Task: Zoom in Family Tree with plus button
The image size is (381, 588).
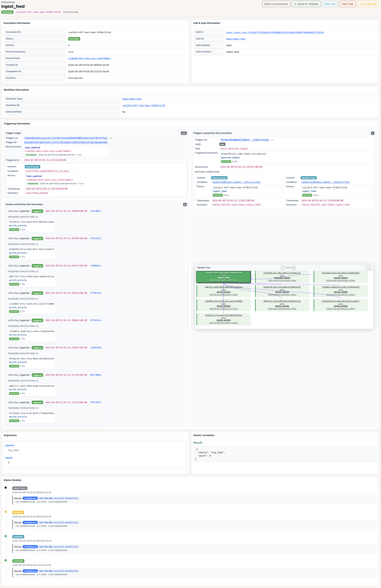Action: [294, 268]
